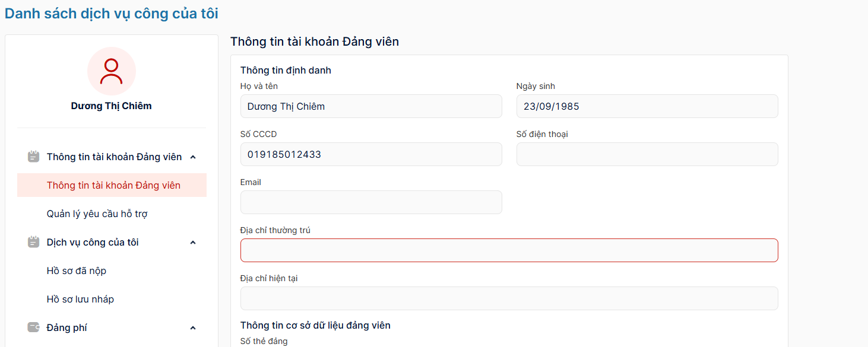The width and height of the screenshot is (868, 347).
Task: Click the Thông tin định danh heading
Action: (x=286, y=71)
